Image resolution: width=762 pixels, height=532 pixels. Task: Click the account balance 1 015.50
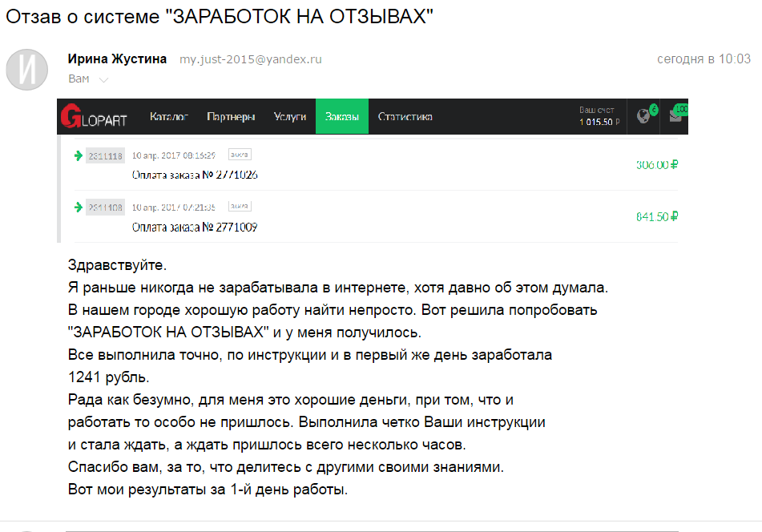pos(598,123)
